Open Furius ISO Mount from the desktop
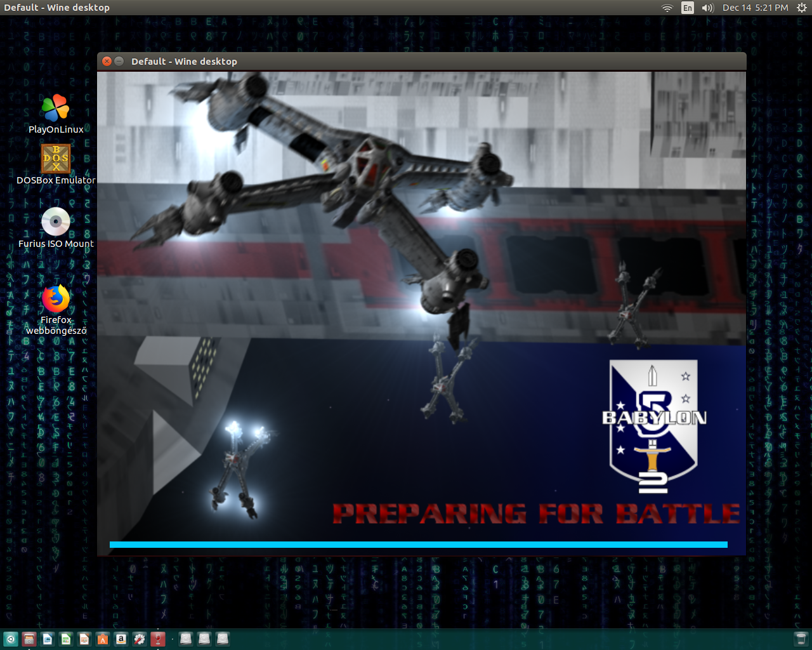Image resolution: width=812 pixels, height=650 pixels. pos(56,222)
